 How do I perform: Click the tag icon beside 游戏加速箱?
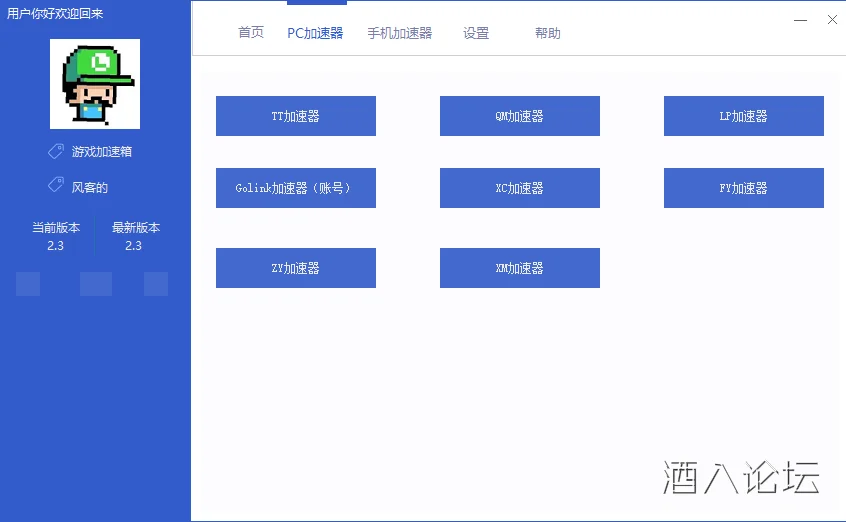[x=56, y=151]
